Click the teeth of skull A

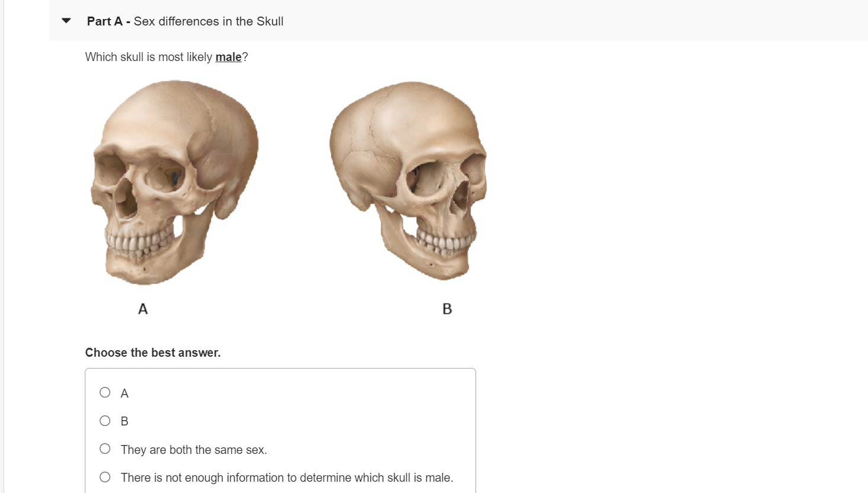(138, 244)
